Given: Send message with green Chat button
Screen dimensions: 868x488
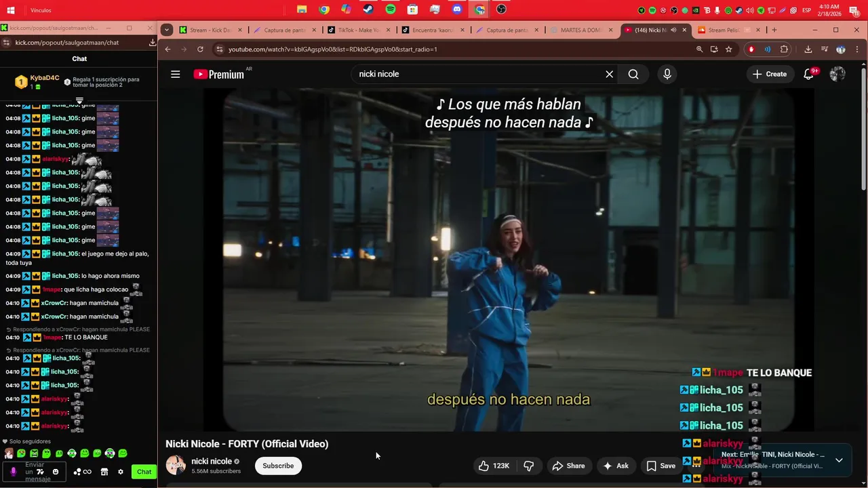Looking at the screenshot, I should (x=144, y=472).
